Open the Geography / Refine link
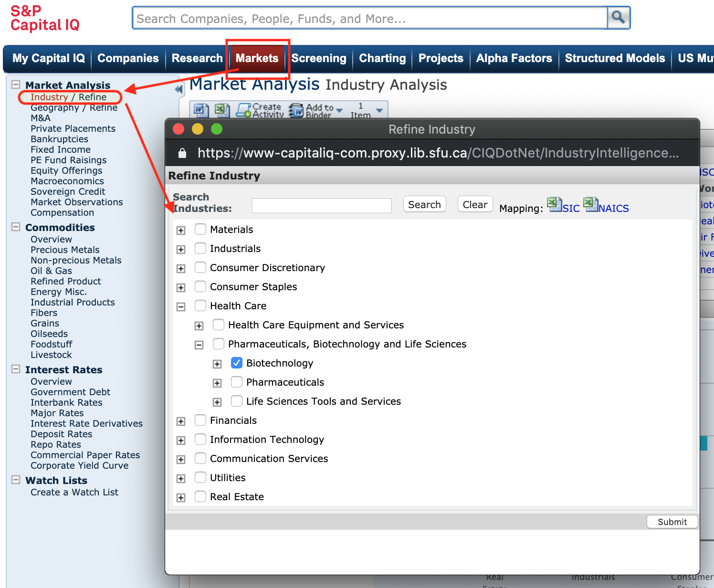Image resolution: width=714 pixels, height=588 pixels. 74,107
